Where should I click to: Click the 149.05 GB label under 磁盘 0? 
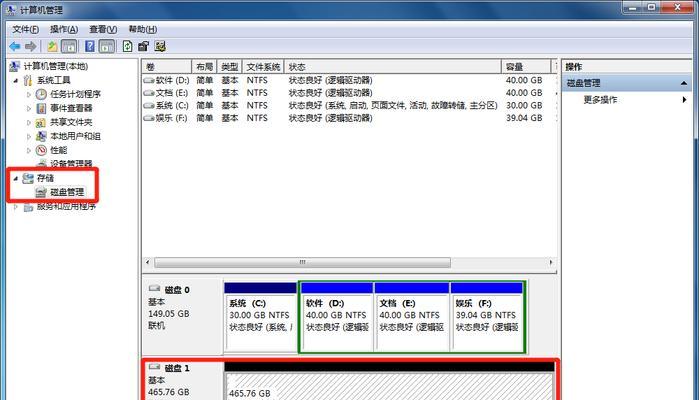169,314
